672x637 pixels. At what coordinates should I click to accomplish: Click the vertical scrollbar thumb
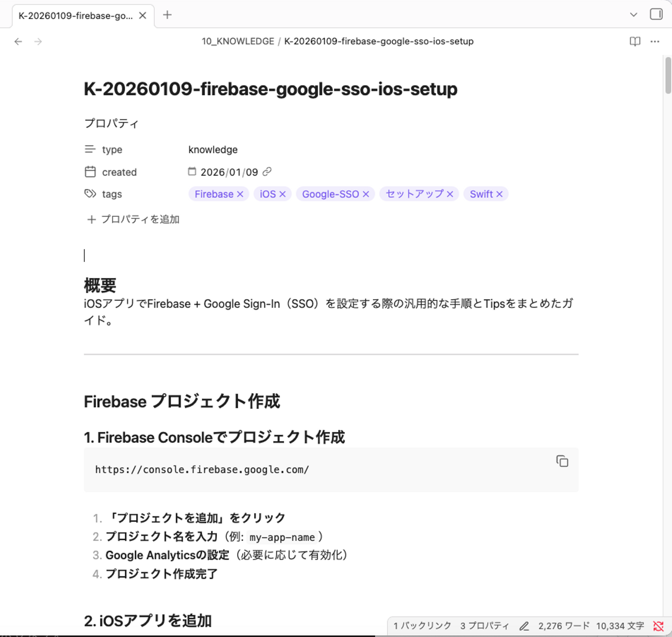[668, 75]
